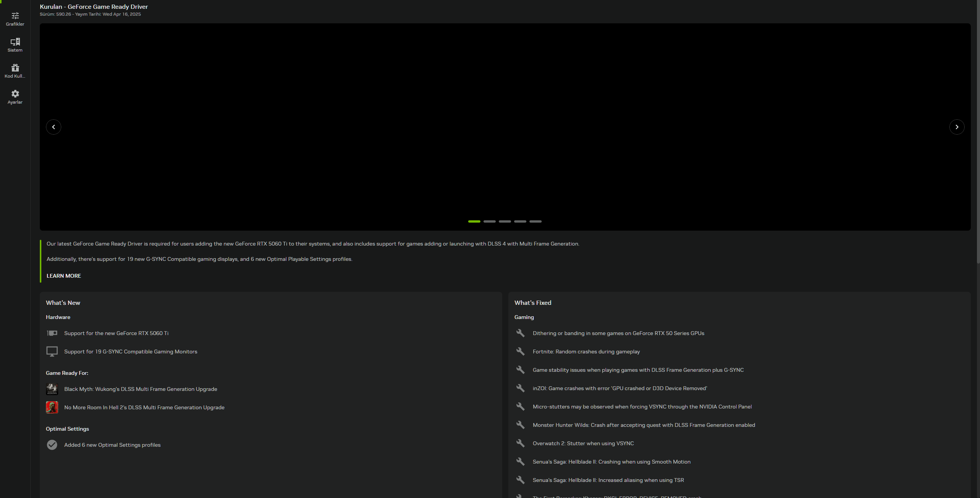Select 'Overwatch 2: Stutter when using VSYNC'
The width and height of the screenshot is (980, 498).
(583, 443)
